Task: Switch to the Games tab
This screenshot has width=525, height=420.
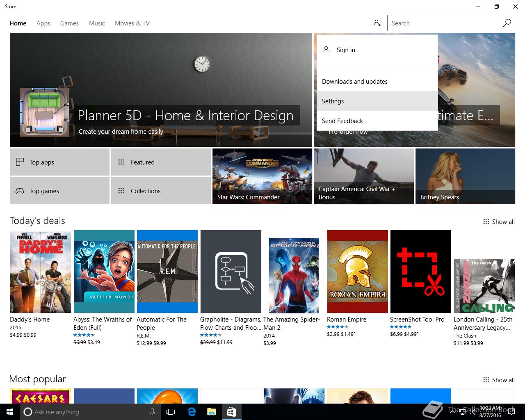Action: click(69, 23)
